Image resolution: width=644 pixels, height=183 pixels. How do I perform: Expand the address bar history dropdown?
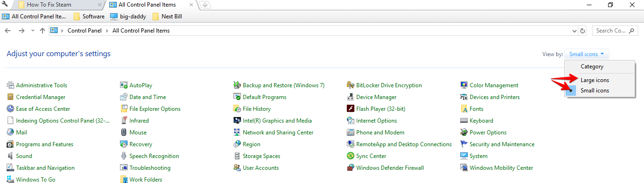point(574,31)
